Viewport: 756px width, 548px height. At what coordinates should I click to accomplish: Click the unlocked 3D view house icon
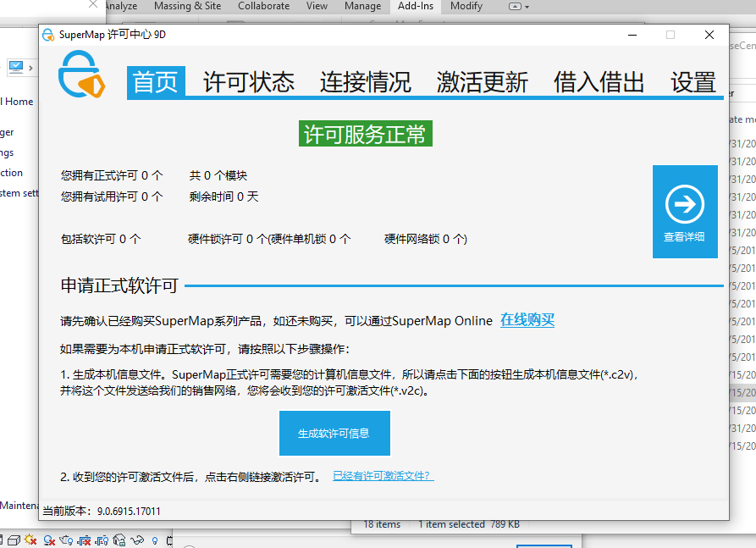tap(119, 540)
